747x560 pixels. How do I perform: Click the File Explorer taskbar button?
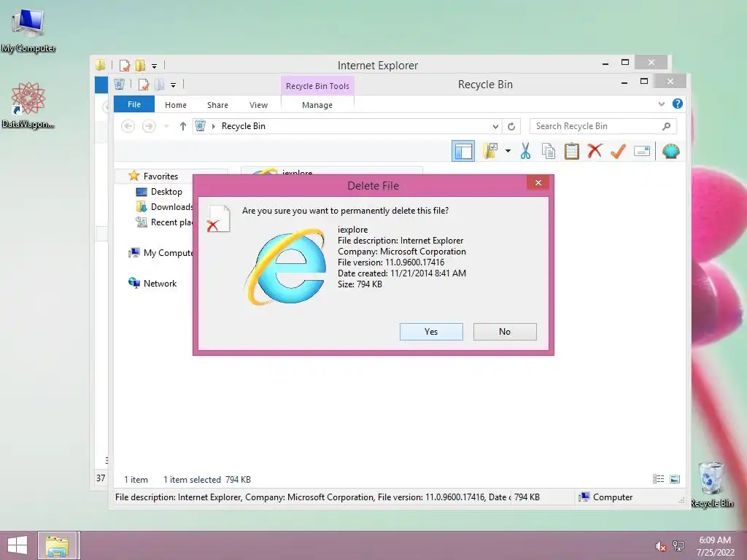(57, 545)
